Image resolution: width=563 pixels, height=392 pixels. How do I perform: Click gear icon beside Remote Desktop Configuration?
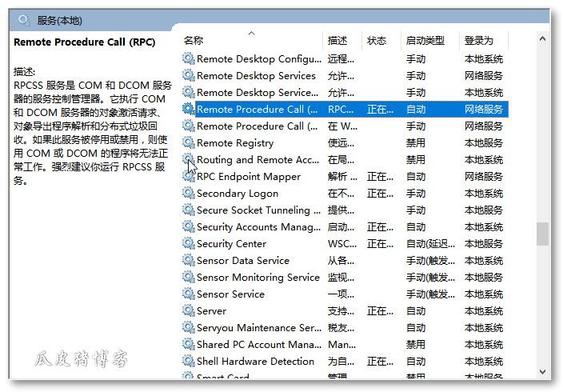click(188, 58)
